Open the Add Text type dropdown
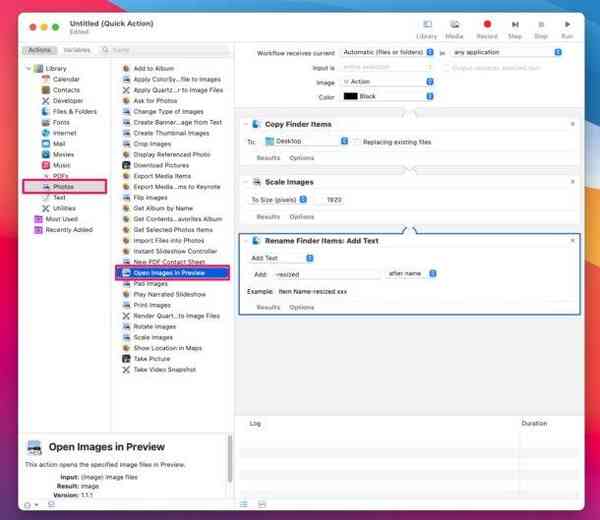The height and width of the screenshot is (520, 600). [281, 258]
